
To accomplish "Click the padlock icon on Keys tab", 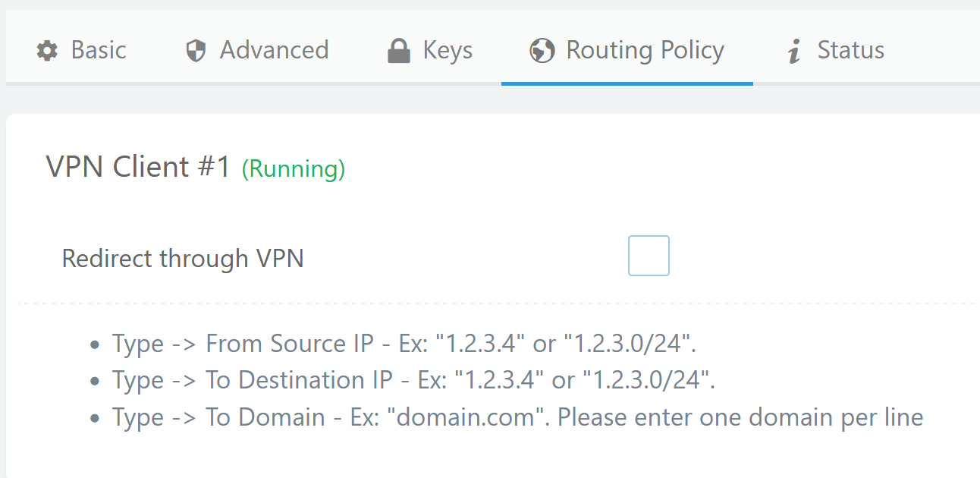I will (x=398, y=52).
